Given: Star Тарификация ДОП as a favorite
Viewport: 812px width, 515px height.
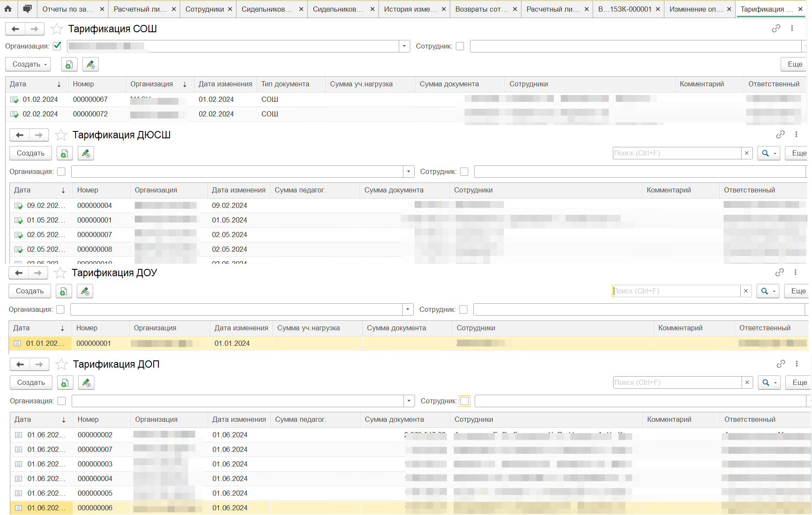Looking at the screenshot, I should point(62,364).
